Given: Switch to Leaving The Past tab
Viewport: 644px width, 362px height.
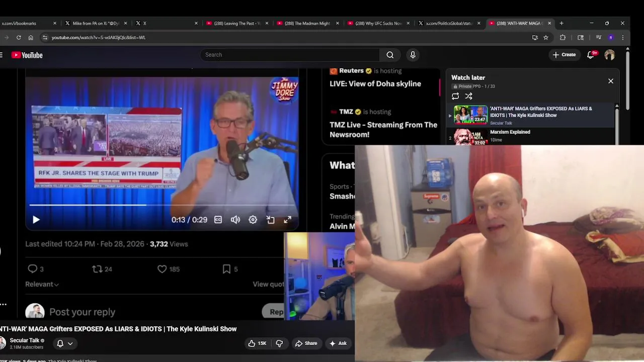Looking at the screenshot, I should pyautogui.click(x=236, y=23).
